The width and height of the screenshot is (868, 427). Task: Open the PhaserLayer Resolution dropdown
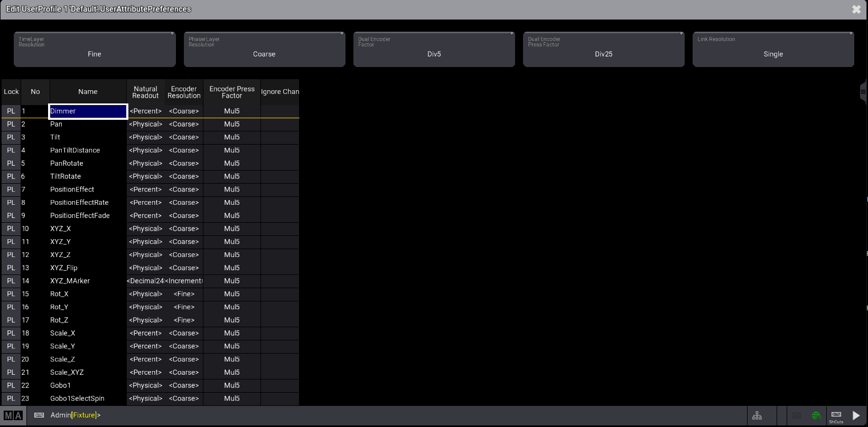pyautogui.click(x=264, y=50)
